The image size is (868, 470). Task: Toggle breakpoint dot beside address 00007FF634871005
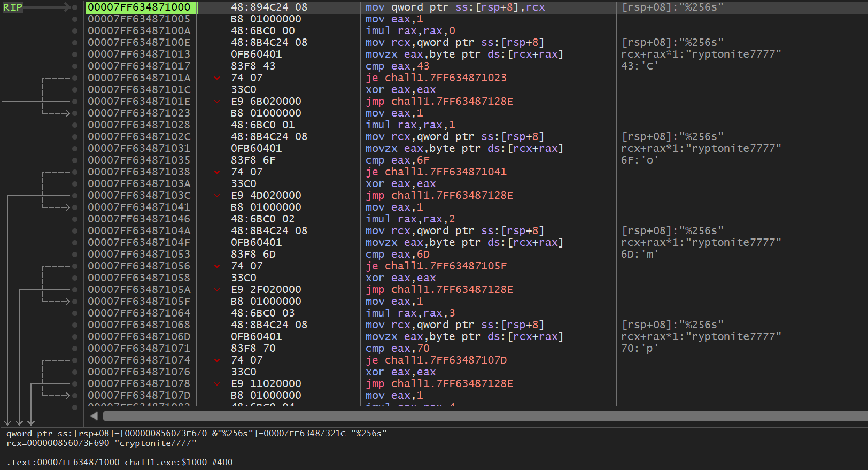[75, 19]
